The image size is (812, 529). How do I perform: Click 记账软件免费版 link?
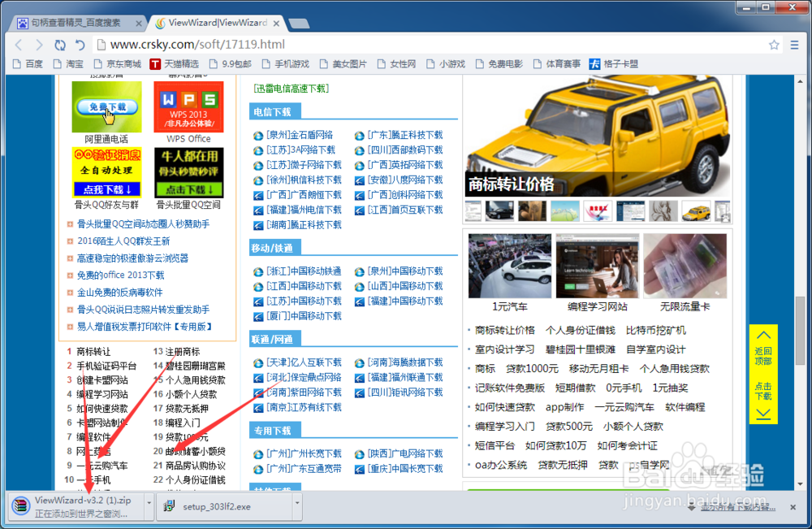tap(510, 388)
